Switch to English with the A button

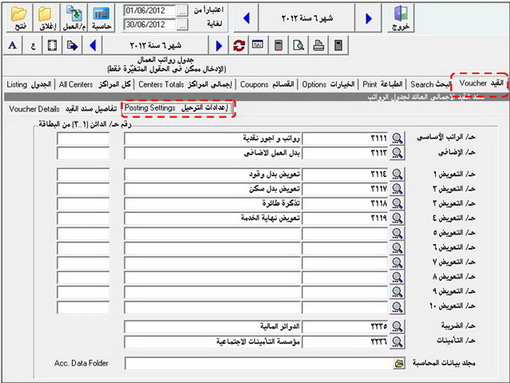(x=13, y=45)
